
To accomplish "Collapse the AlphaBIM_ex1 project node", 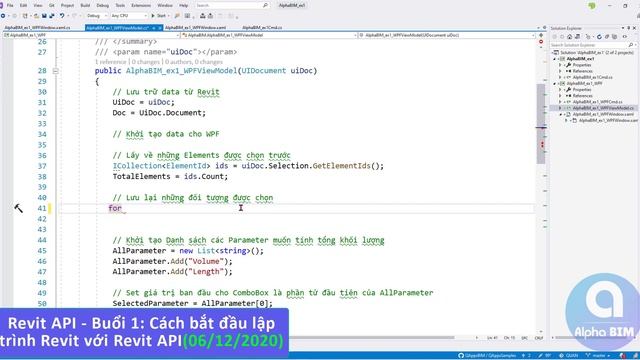I will 555,59.
